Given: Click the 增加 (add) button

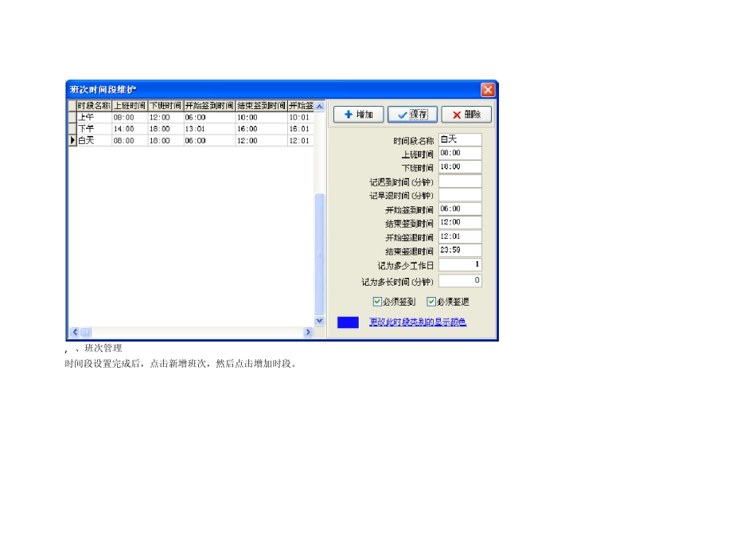Looking at the screenshot, I should [358, 115].
